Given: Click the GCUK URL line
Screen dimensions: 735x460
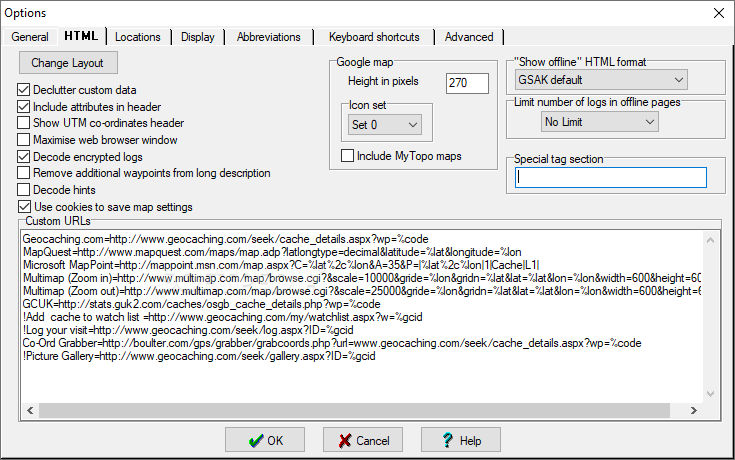Looking at the screenshot, I should 202,304.
